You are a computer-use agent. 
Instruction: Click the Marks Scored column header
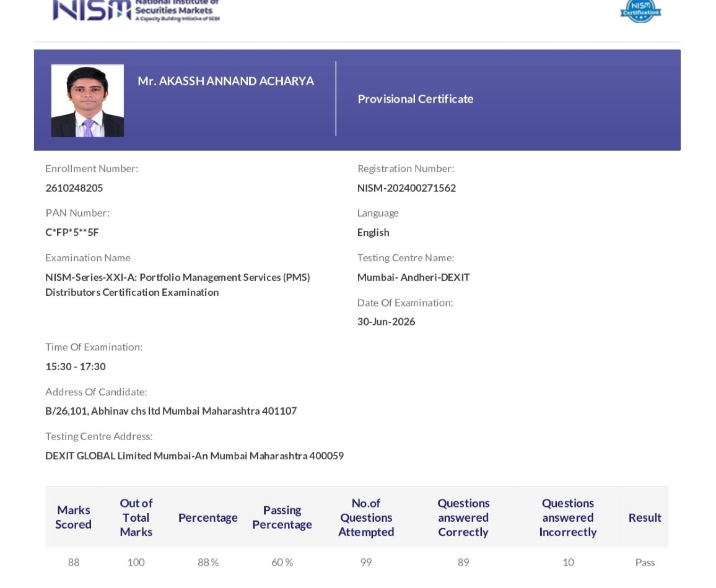(73, 517)
